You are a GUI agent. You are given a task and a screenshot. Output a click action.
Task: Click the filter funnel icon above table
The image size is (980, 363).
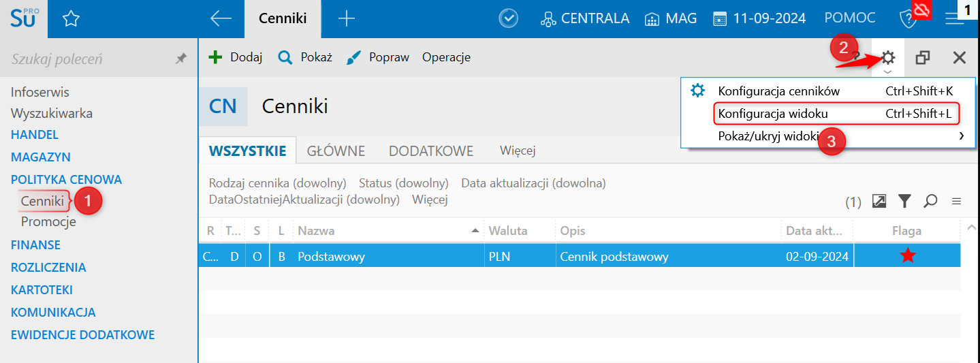click(904, 201)
